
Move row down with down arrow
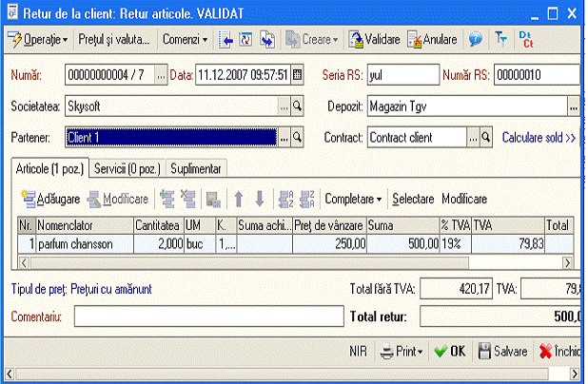click(x=260, y=199)
